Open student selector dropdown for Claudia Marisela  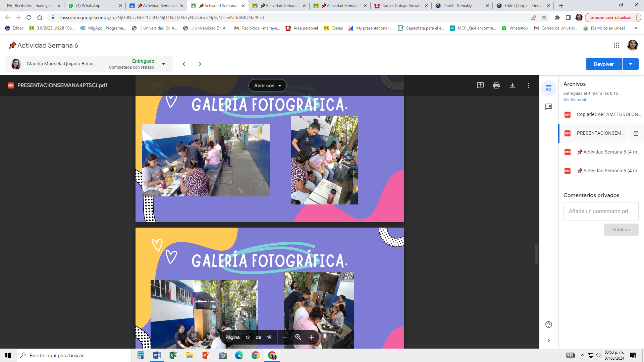(x=164, y=64)
